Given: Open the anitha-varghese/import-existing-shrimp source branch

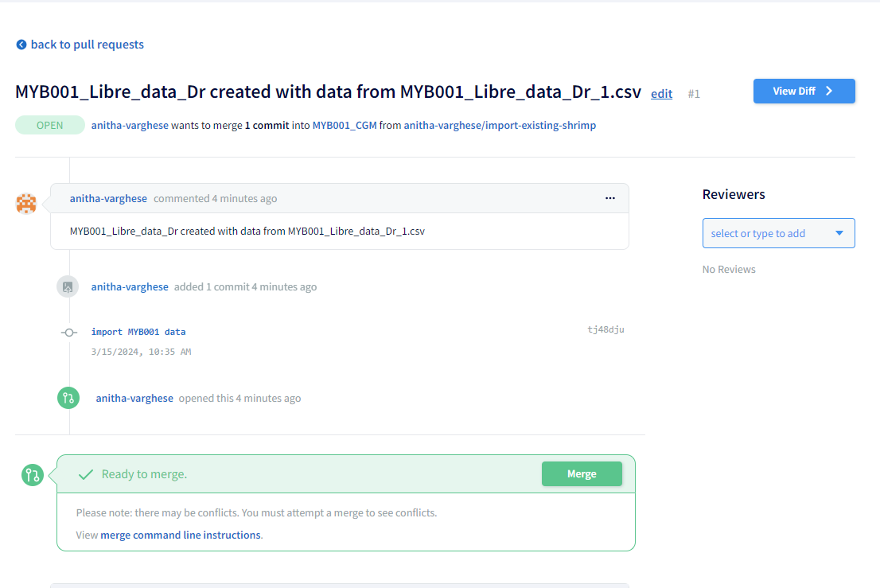Looking at the screenshot, I should (500, 126).
